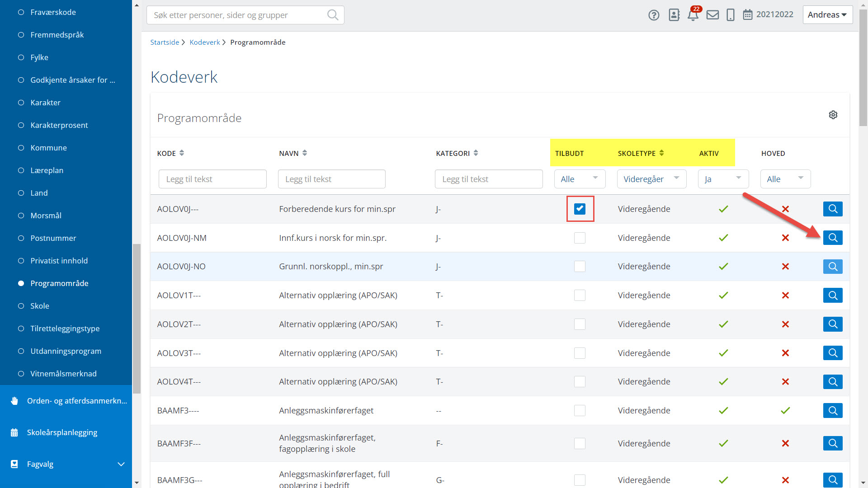Focus the KATEGORI filter text field

[x=489, y=179]
